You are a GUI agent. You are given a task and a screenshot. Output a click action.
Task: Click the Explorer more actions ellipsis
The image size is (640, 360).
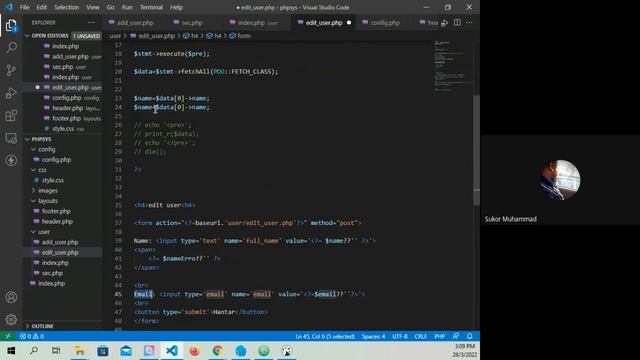(x=91, y=22)
